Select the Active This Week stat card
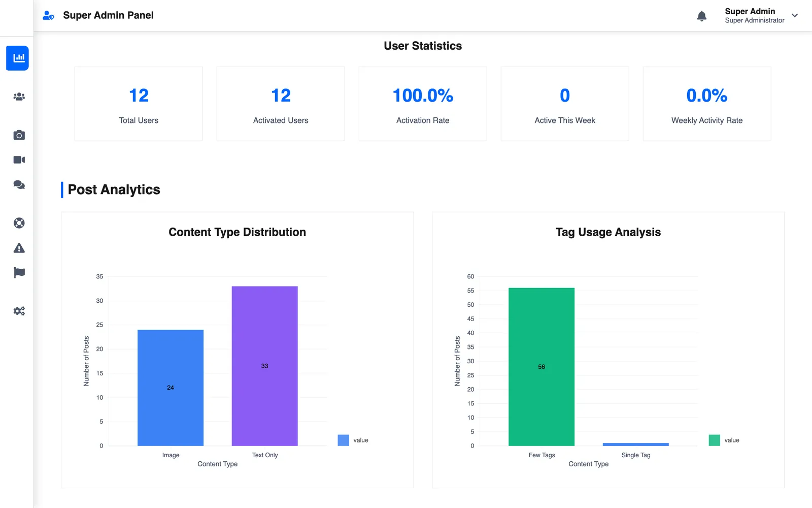Screen dimensions: 812x508 coord(565,104)
